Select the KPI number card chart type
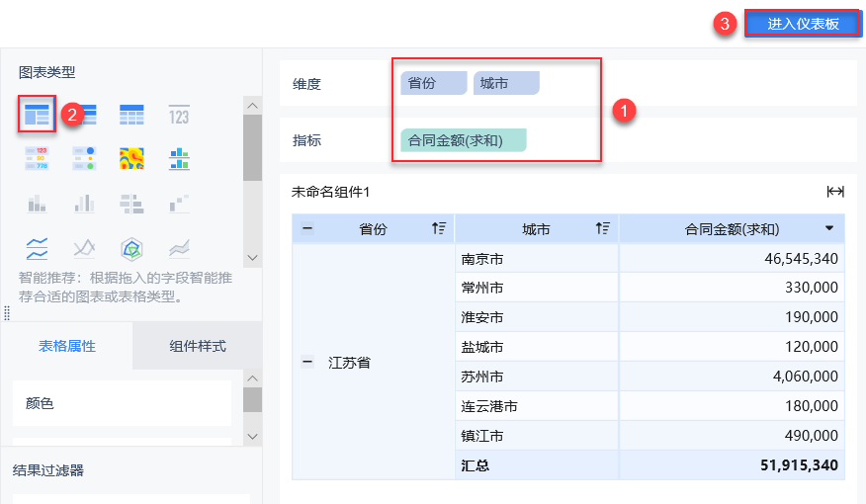866x504 pixels. 179,115
